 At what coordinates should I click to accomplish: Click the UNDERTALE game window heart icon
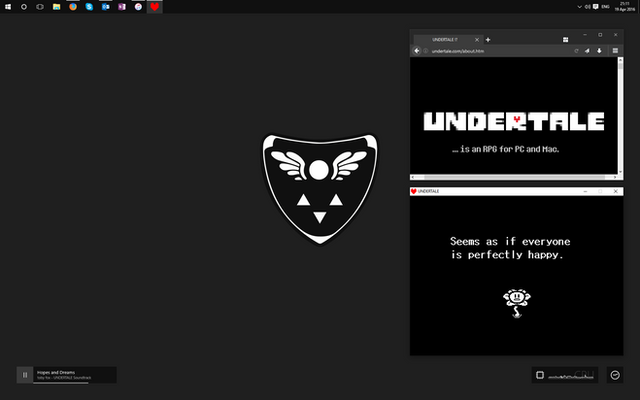click(413, 191)
